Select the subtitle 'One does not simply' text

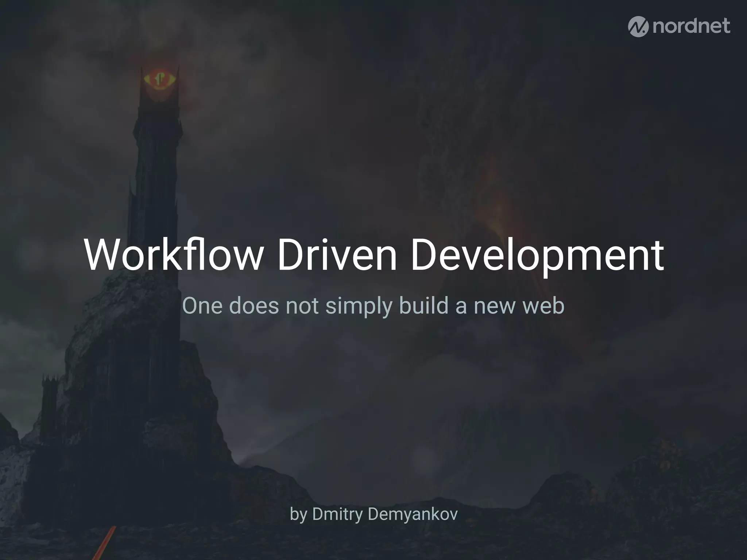click(x=287, y=306)
